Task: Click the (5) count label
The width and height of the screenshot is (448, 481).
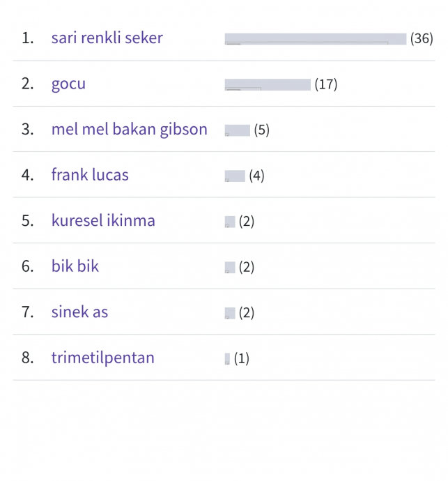Action: click(261, 130)
